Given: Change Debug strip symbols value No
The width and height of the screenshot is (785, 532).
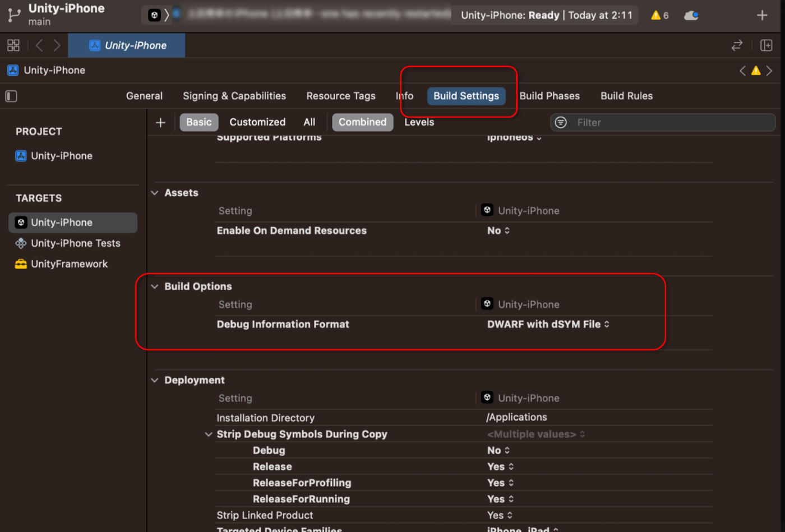Looking at the screenshot, I should 498,451.
